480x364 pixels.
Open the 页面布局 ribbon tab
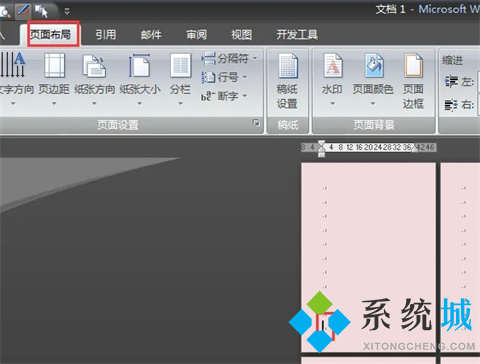click(x=50, y=34)
